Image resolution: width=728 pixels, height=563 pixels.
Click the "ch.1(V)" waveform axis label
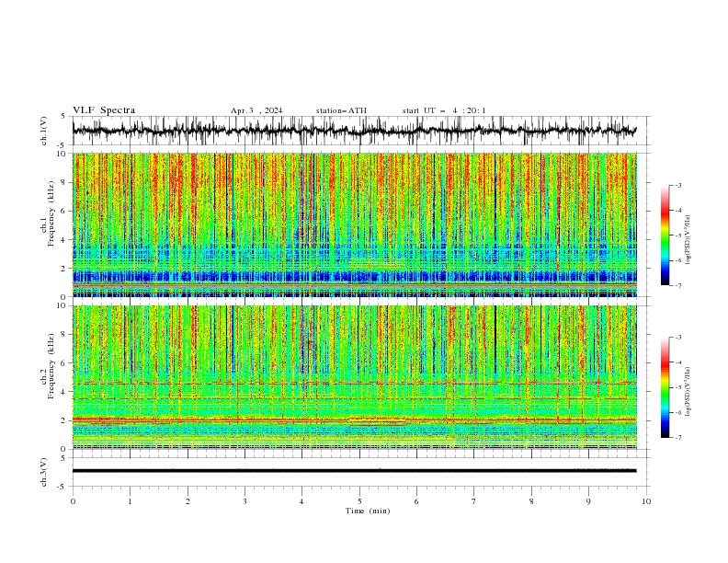coord(44,131)
